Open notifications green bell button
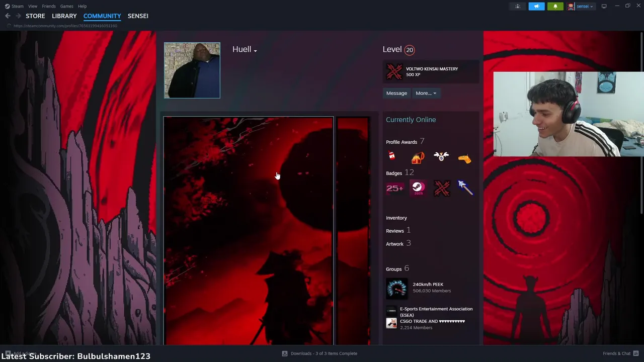Image resolution: width=644 pixels, height=362 pixels. [x=555, y=6]
